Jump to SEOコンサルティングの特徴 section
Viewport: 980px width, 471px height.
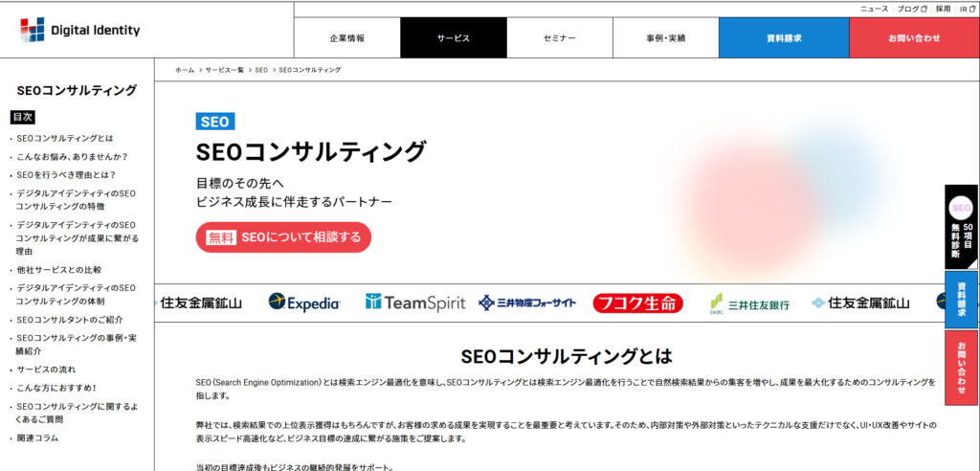point(77,199)
